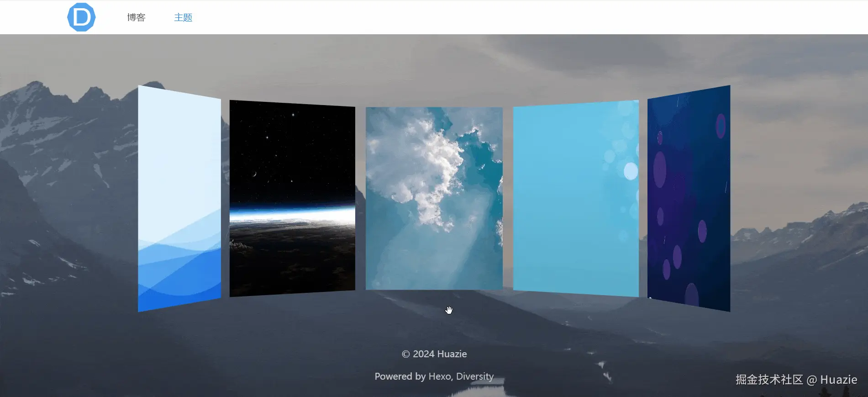Viewport: 868px width, 397px height.
Task: Open the Diversity link in footer
Action: 475,376
